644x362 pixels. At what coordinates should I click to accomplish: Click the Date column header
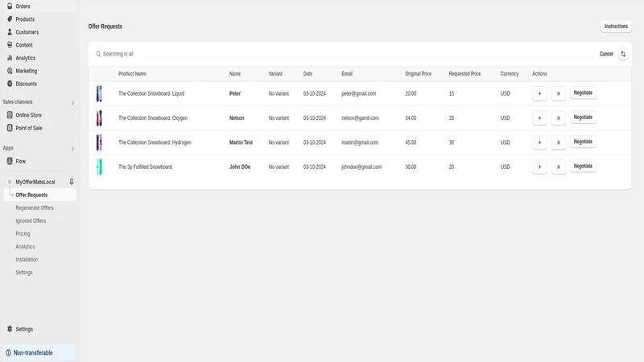coord(308,74)
